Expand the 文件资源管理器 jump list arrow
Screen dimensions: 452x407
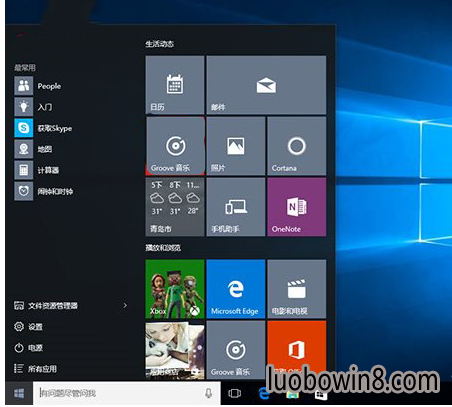(125, 305)
